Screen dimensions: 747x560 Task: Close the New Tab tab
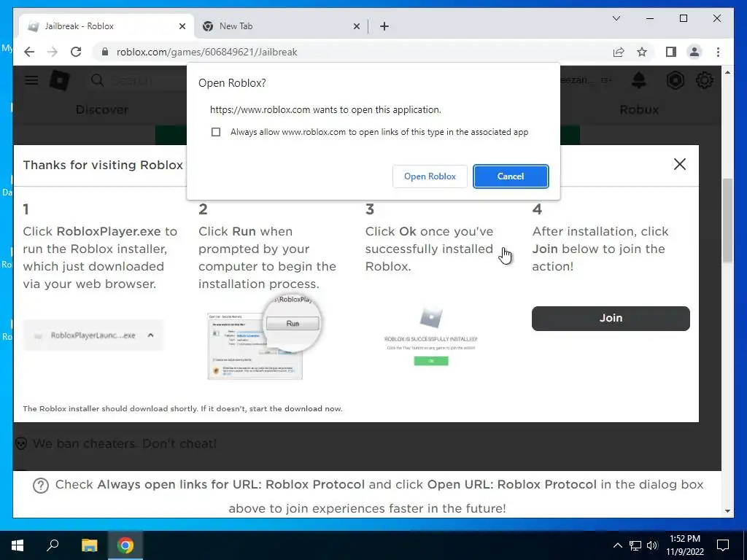click(356, 26)
